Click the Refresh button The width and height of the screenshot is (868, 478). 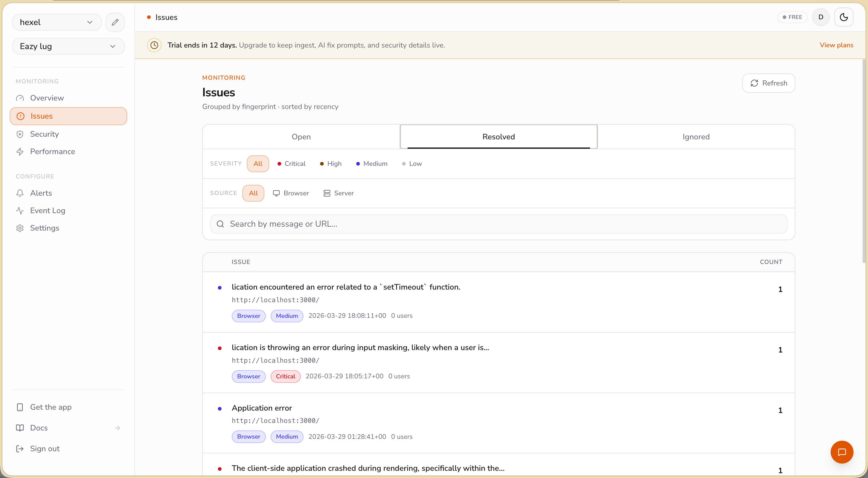click(768, 83)
